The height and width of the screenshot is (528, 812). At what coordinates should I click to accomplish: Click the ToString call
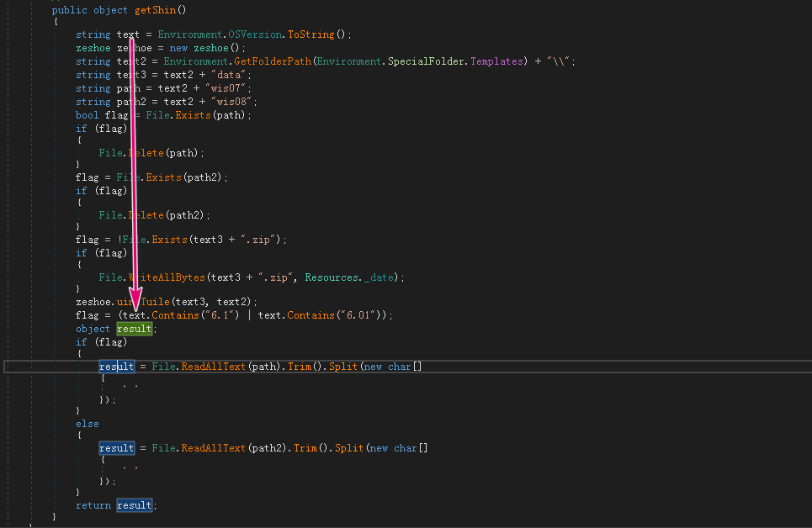tap(310, 34)
